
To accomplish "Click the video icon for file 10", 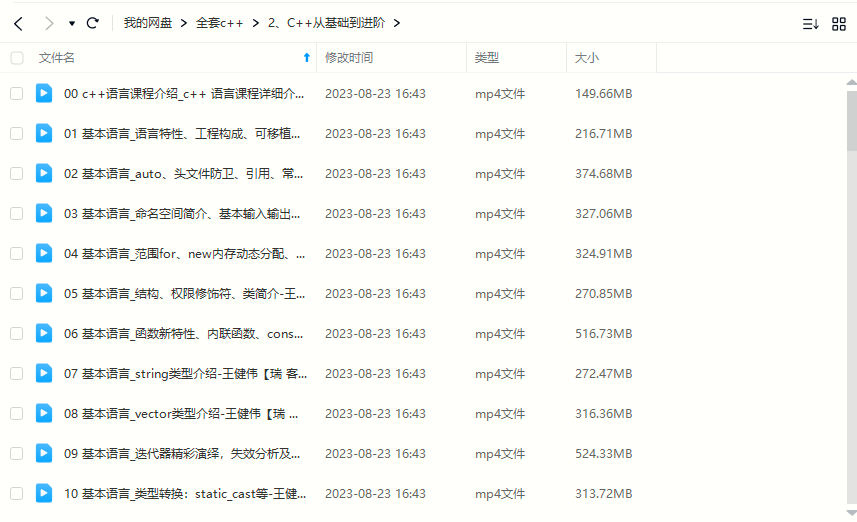I will [x=44, y=493].
